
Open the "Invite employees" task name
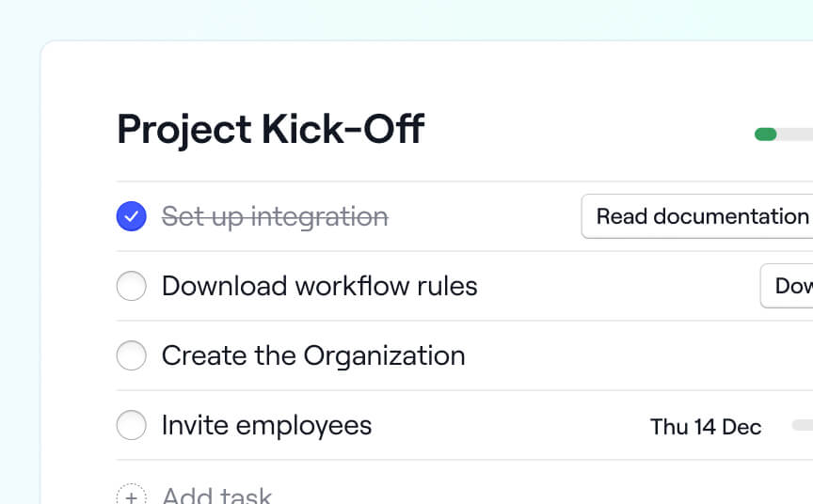[x=266, y=426]
